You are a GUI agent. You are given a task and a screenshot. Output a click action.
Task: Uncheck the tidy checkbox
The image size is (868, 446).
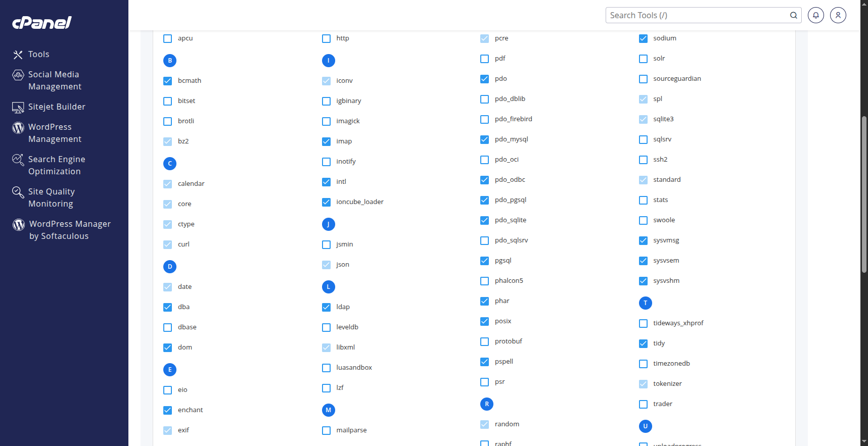(x=644, y=343)
